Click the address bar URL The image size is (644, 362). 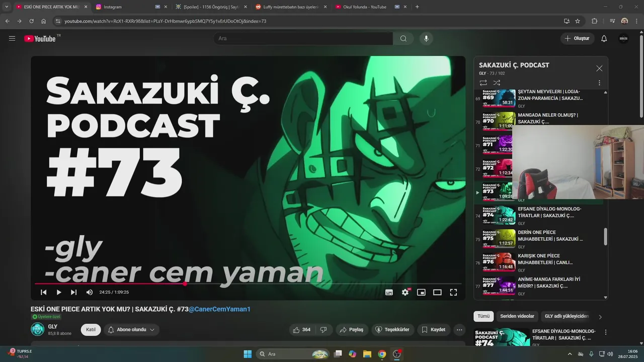[x=166, y=21]
